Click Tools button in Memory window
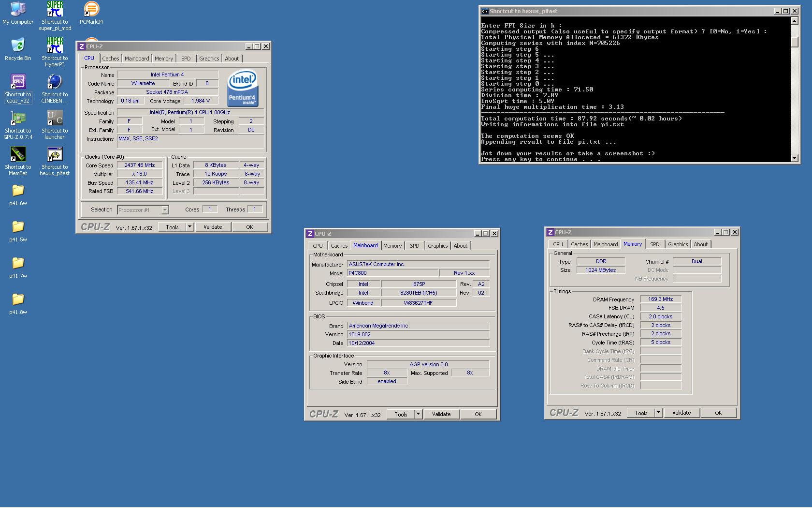812x508 pixels. point(641,413)
